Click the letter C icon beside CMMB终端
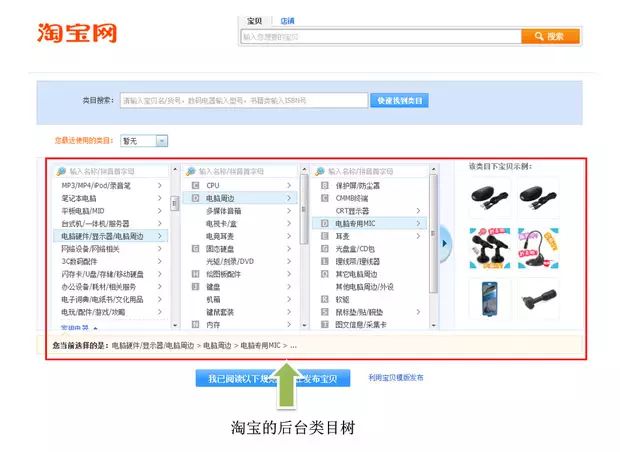 coord(325,198)
